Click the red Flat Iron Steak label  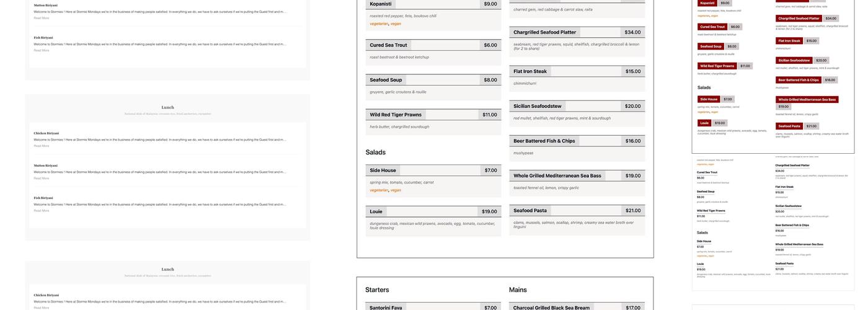click(789, 41)
